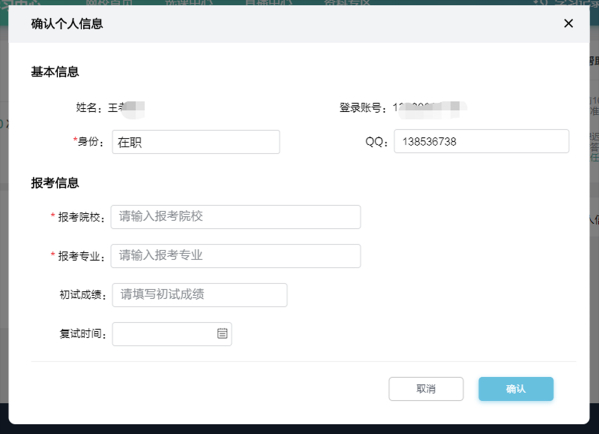Confirm with the blue 确认 button
This screenshot has height=434, width=599.
point(516,389)
